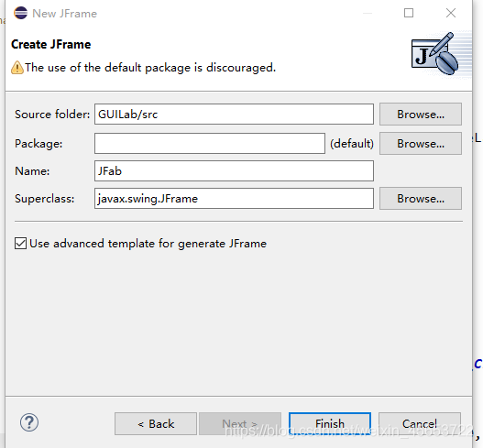The width and height of the screenshot is (483, 448).
Task: Click the yellow warning triangle icon
Action: (x=17, y=68)
